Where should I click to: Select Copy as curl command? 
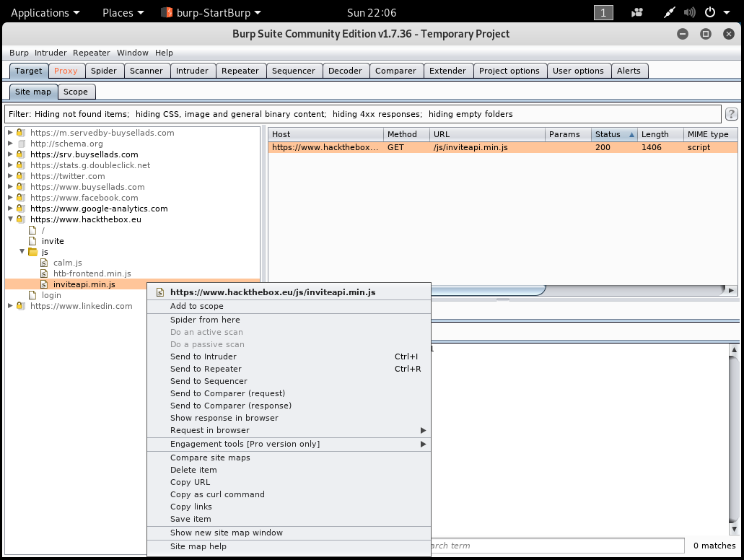click(x=217, y=494)
